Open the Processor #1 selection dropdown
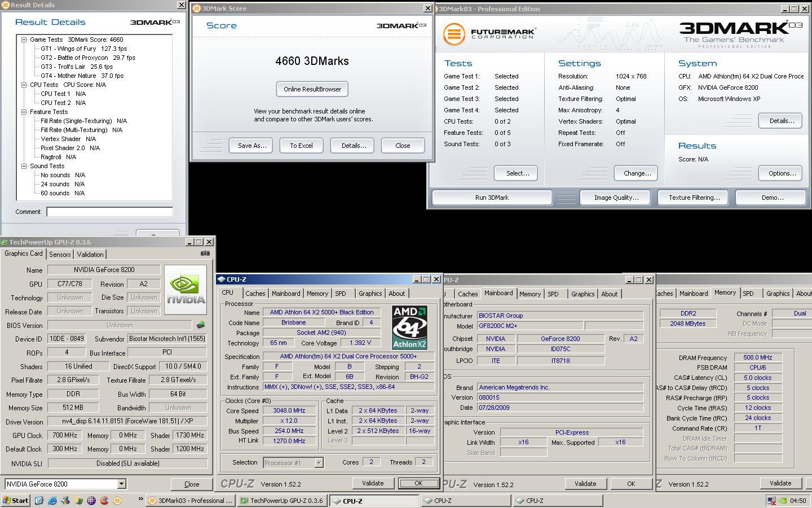The width and height of the screenshot is (812, 508). click(x=318, y=463)
